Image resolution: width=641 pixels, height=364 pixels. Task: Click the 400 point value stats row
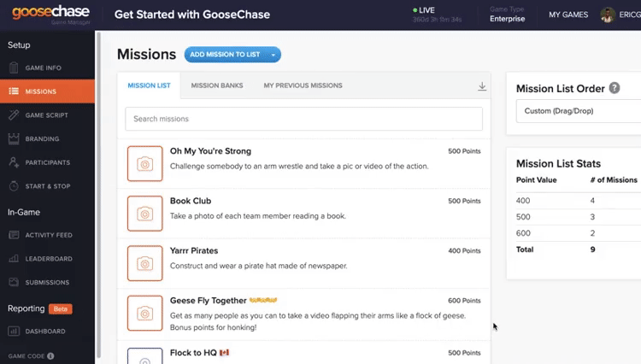[579, 201]
